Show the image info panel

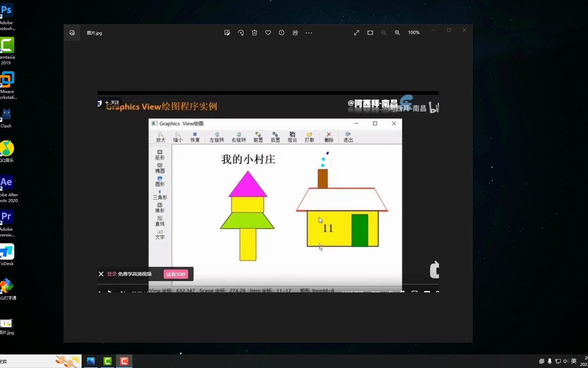tap(282, 32)
